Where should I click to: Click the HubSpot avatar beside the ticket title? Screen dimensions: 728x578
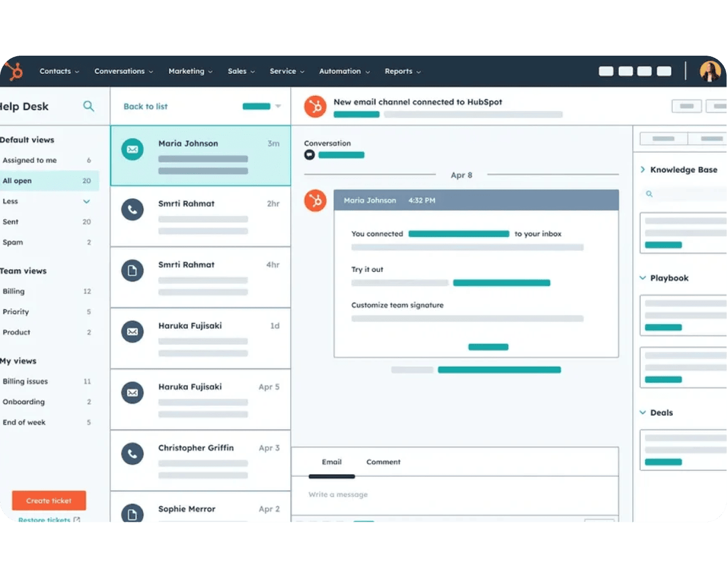point(315,107)
